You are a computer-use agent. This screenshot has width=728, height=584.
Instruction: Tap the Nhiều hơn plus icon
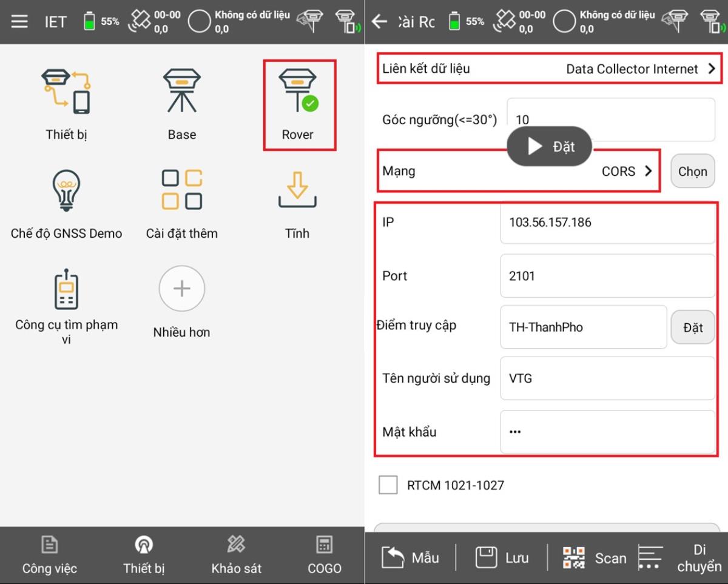[x=181, y=289]
